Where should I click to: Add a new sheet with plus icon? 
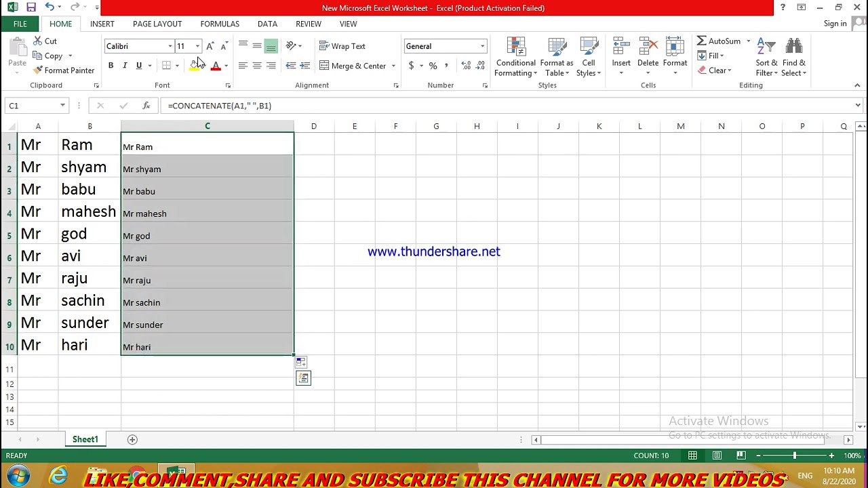[132, 439]
